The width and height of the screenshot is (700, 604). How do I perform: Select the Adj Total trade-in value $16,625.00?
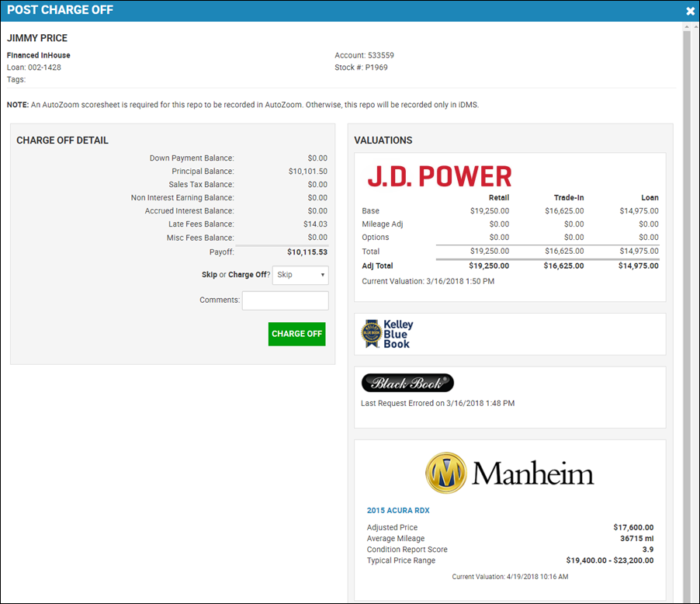563,266
